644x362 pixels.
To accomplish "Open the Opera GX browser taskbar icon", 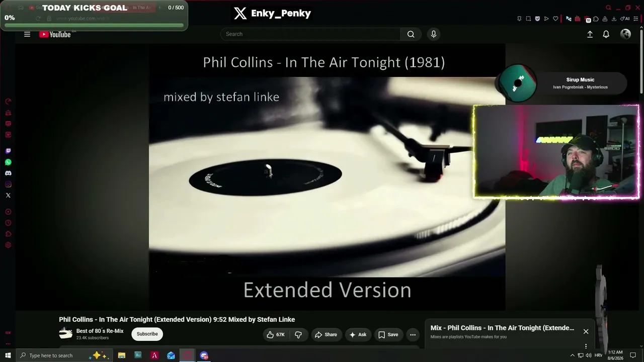I will [187, 355].
